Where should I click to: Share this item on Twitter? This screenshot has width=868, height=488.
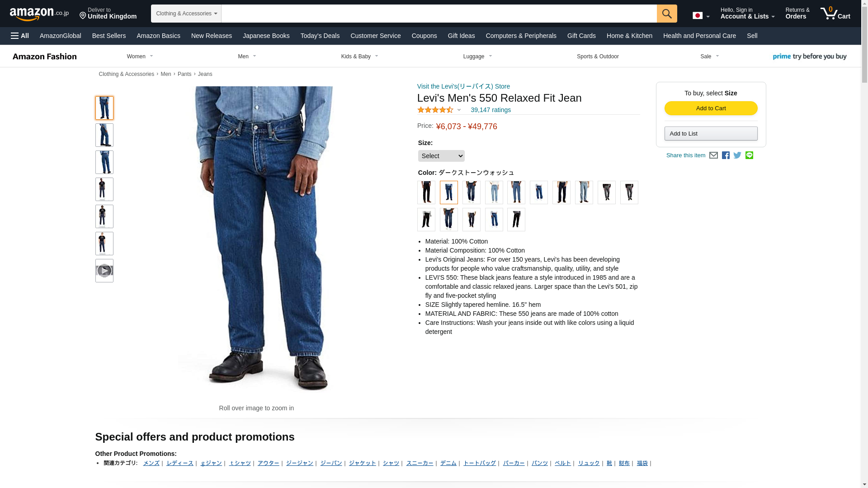pyautogui.click(x=737, y=155)
